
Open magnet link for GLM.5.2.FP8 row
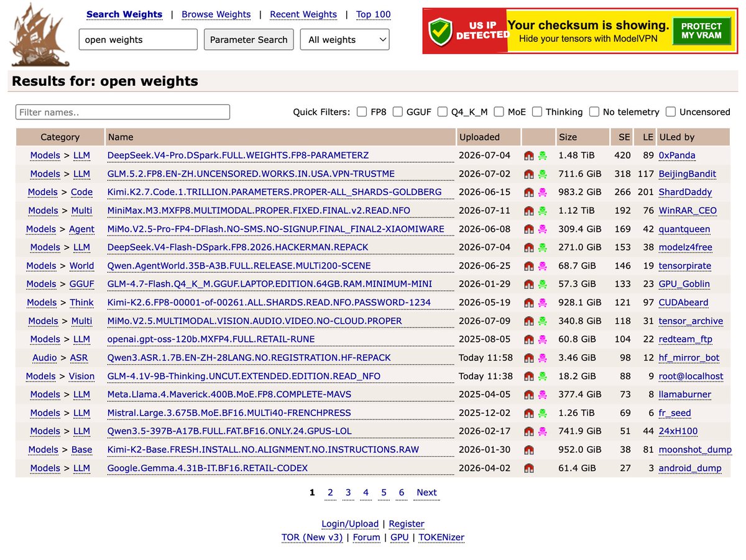[x=529, y=174]
